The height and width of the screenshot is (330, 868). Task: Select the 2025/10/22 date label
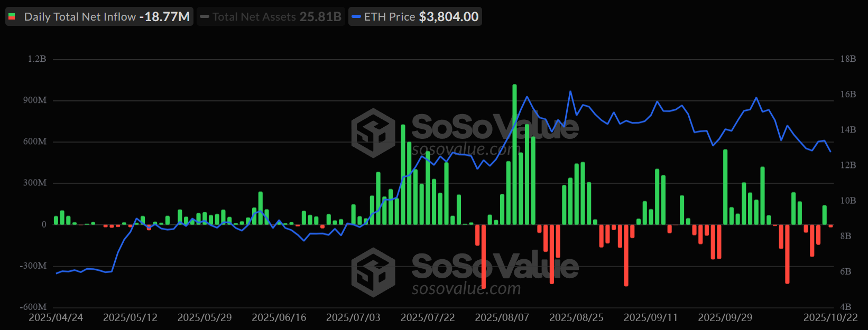pos(830,317)
